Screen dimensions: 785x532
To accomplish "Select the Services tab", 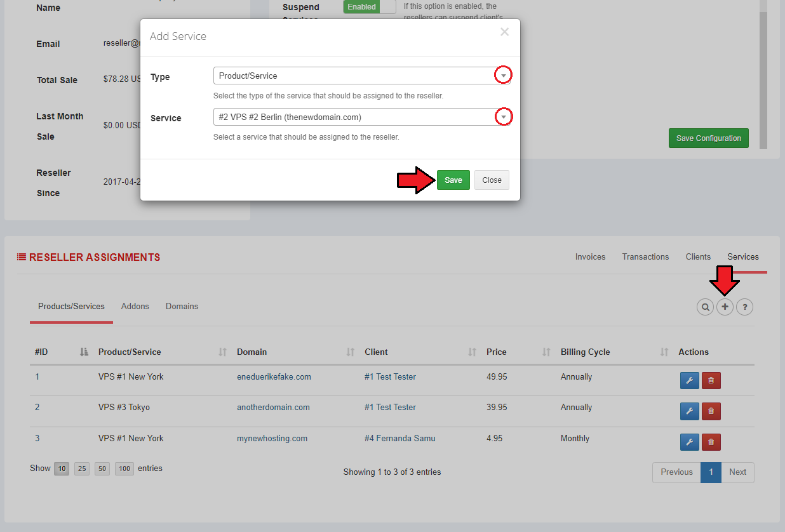I will [743, 256].
